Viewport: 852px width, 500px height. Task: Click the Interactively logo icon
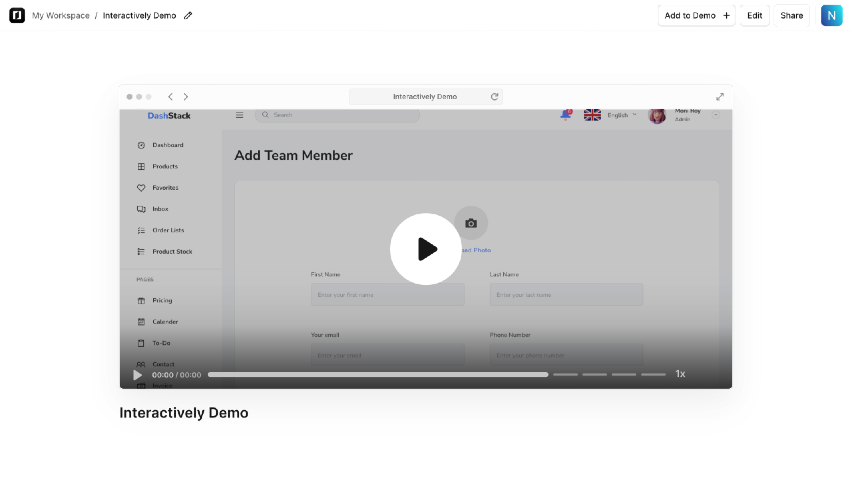(17, 15)
